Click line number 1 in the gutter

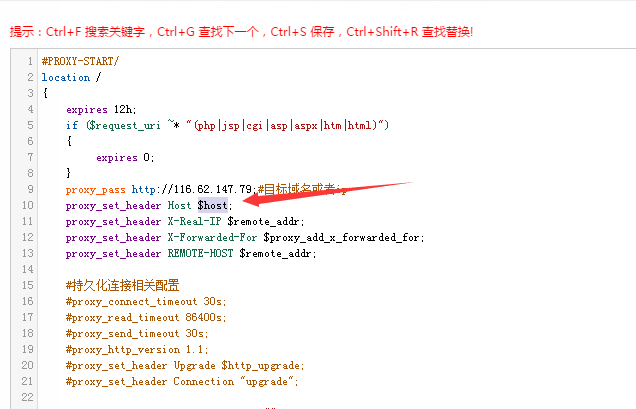pos(30,61)
